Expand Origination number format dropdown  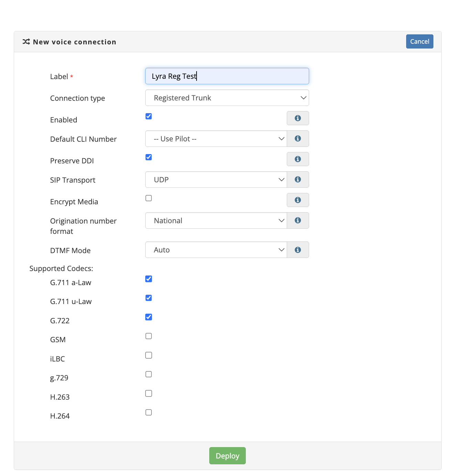click(x=216, y=220)
